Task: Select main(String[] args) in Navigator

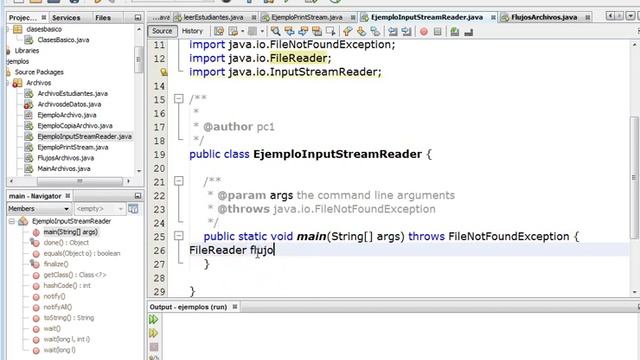Action: 70,232
